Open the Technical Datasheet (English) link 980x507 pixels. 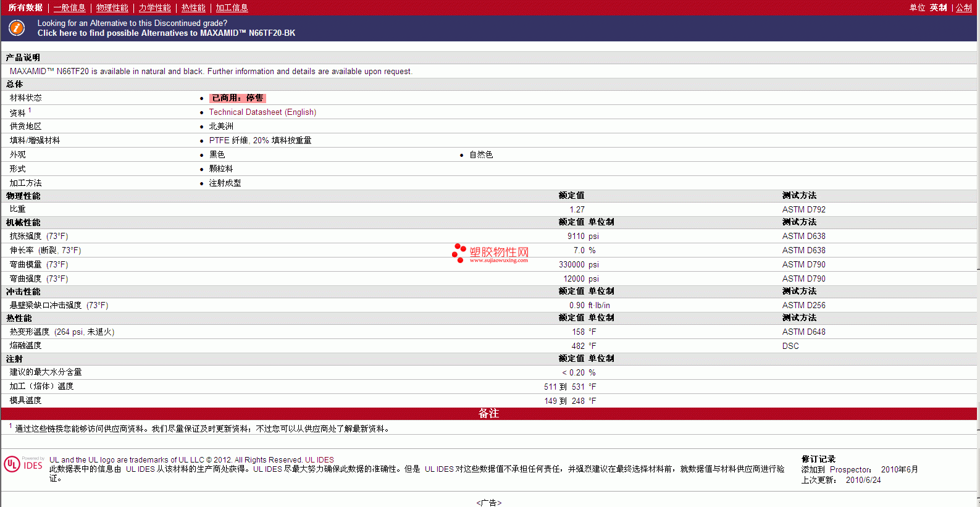(x=262, y=112)
